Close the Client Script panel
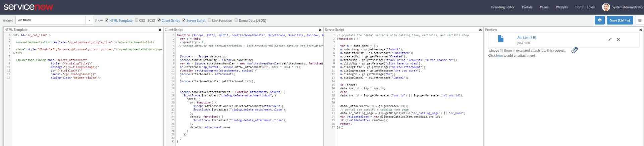The width and height of the screenshot is (644, 146). point(320,30)
